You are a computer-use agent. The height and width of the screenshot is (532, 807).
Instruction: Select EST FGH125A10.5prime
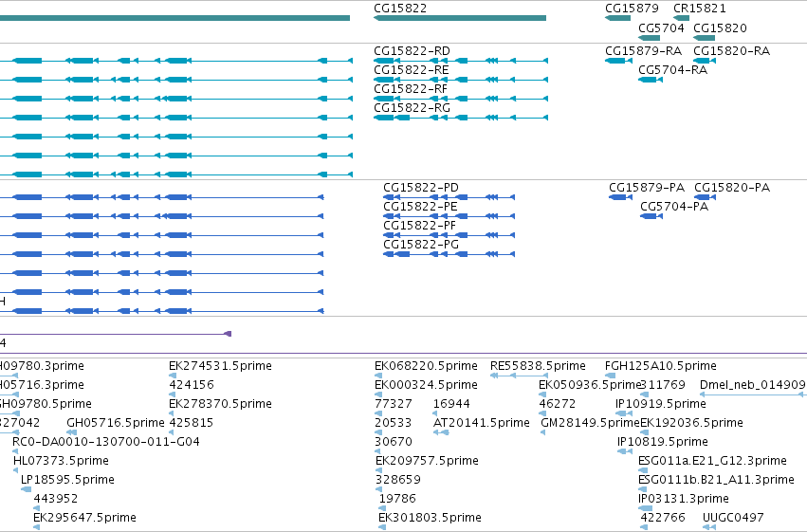pyautogui.click(x=661, y=366)
